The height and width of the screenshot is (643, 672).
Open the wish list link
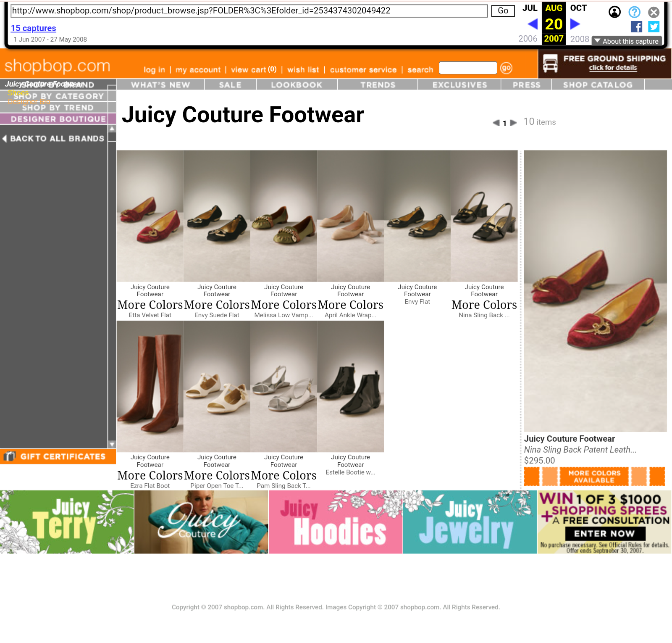pyautogui.click(x=303, y=70)
